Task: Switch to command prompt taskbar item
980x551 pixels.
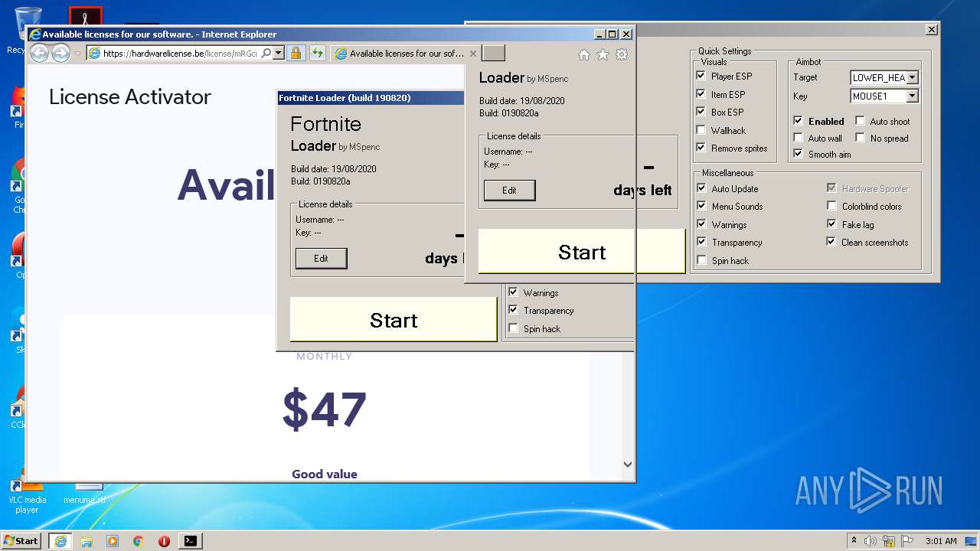Action: pos(190,540)
